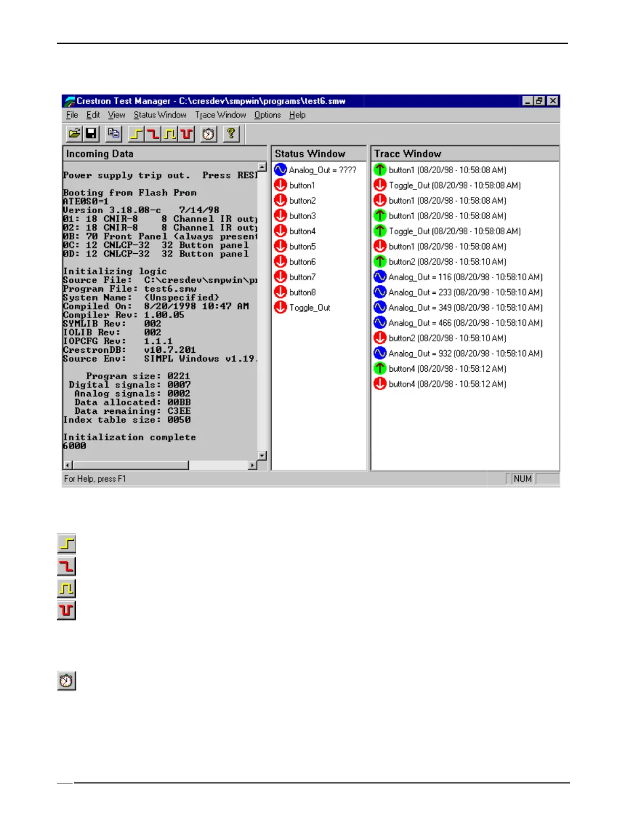The height and width of the screenshot is (834, 644).
Task: Open the Status Window menu
Action: point(160,115)
